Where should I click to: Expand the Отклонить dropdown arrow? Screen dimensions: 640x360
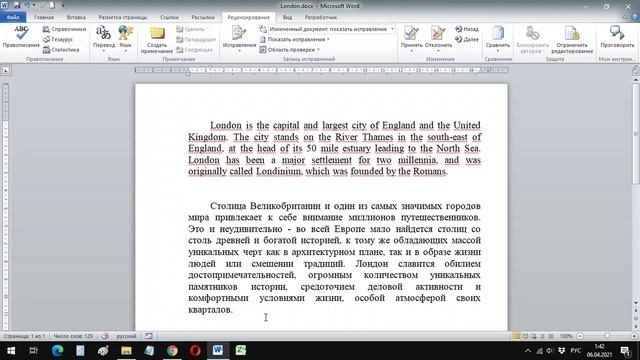438,51
